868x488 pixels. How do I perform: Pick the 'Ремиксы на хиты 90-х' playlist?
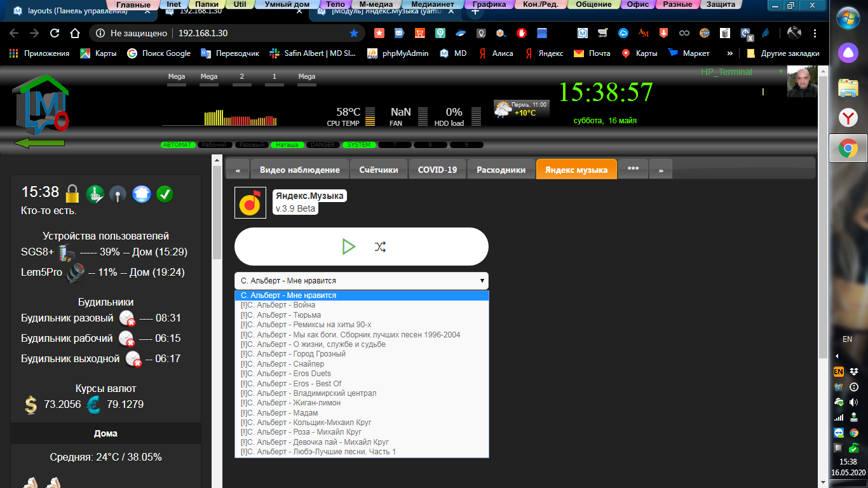click(x=362, y=325)
